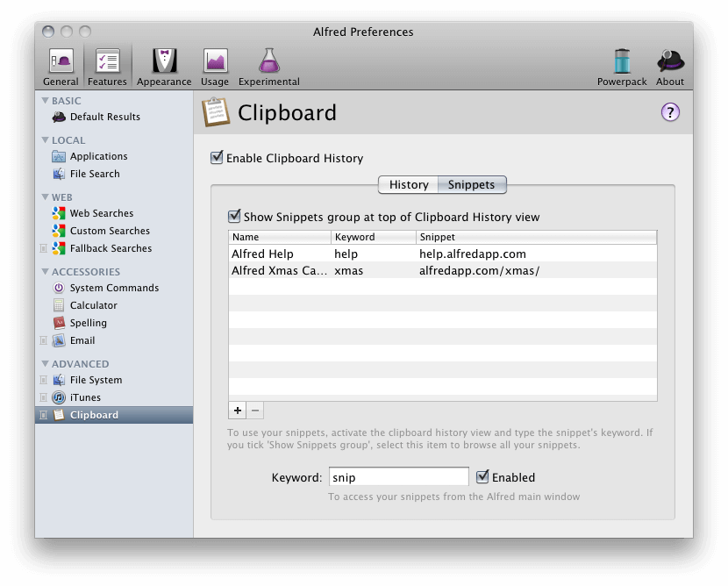This screenshot has width=728, height=586.
Task: Open the General preferences pane
Action: [x=61, y=68]
